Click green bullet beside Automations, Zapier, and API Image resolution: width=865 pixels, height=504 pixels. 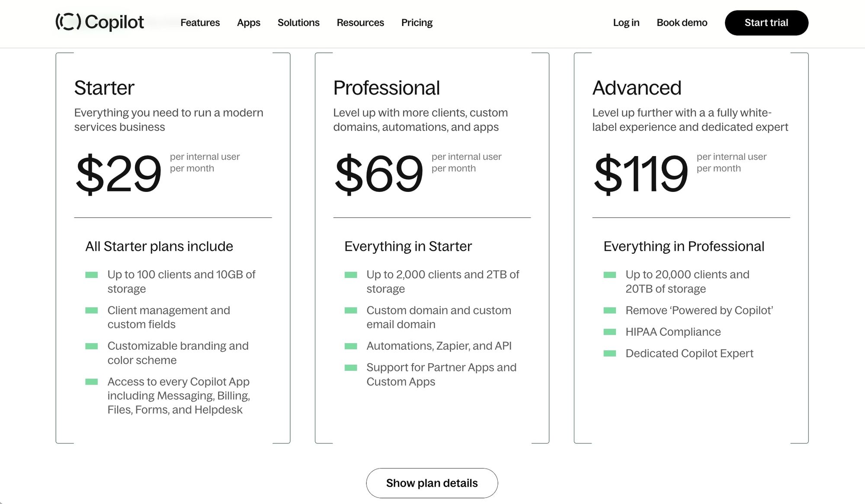(351, 346)
